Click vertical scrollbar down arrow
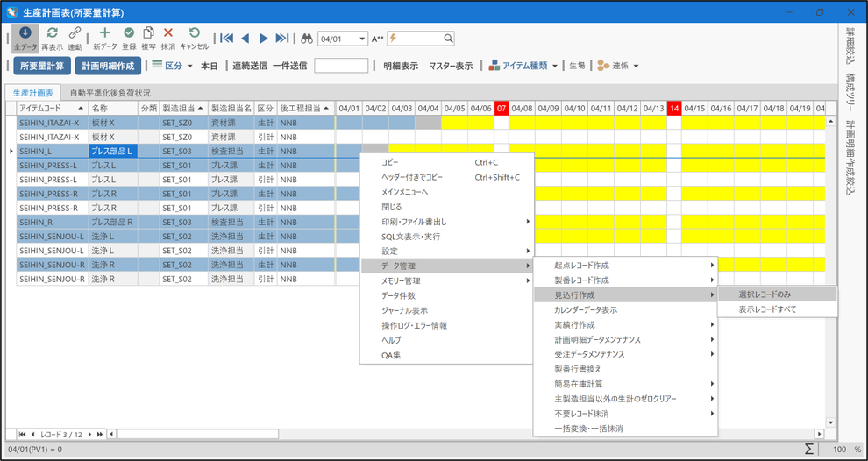868x461 pixels. 829,422
